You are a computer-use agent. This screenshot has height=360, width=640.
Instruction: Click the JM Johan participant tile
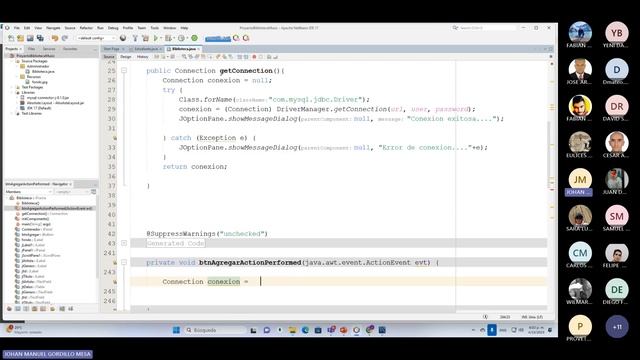click(x=580, y=182)
